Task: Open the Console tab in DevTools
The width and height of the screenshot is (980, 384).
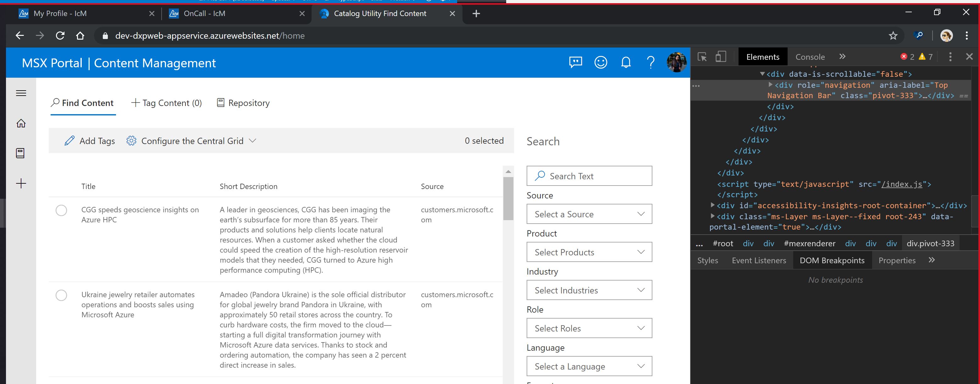Action: pyautogui.click(x=810, y=57)
